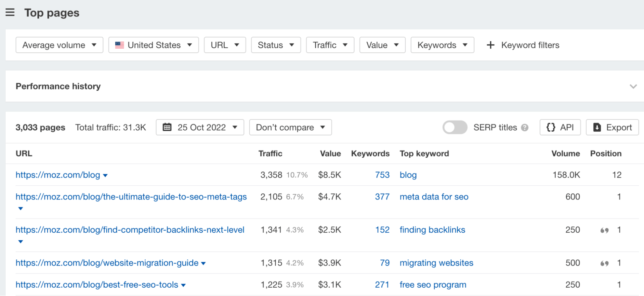Click the Export button

coord(612,127)
